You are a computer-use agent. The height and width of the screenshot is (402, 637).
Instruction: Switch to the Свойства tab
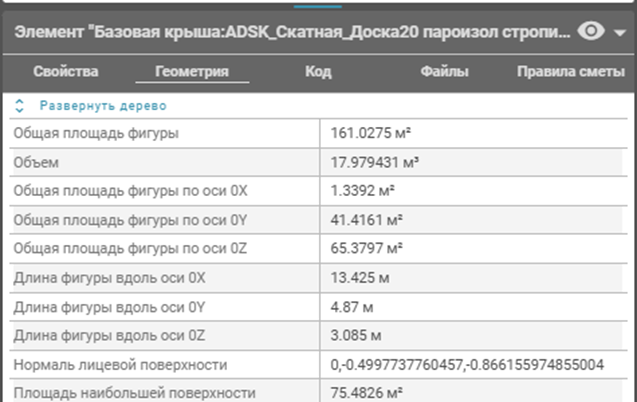pos(66,71)
